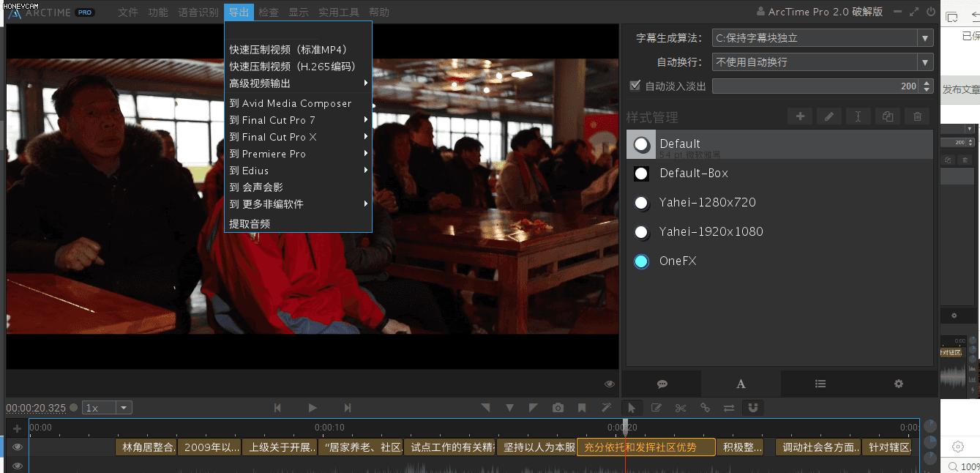The image size is (980, 473).
Task: Toggle the 自动淡入淡出 checkbox
Action: tap(635, 85)
